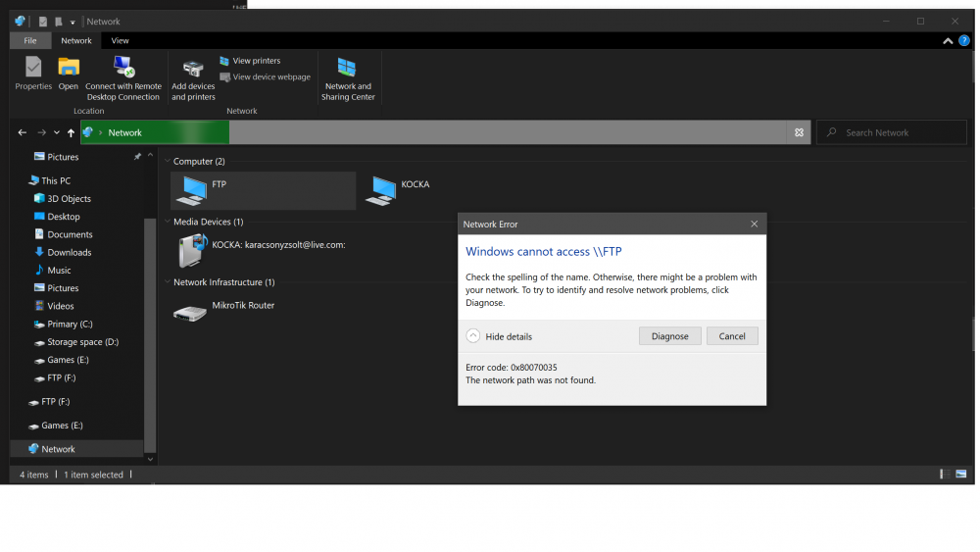The height and width of the screenshot is (552, 980).
Task: Open Network and Sharing Center
Action: (348, 78)
